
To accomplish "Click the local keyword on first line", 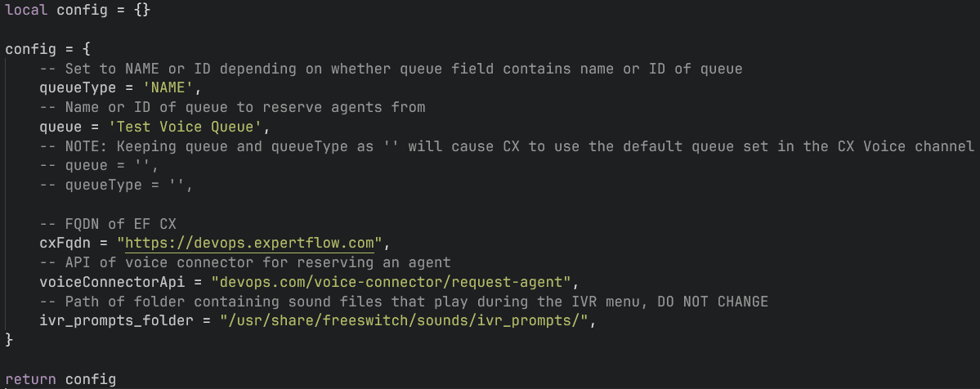I will pyautogui.click(x=27, y=10).
